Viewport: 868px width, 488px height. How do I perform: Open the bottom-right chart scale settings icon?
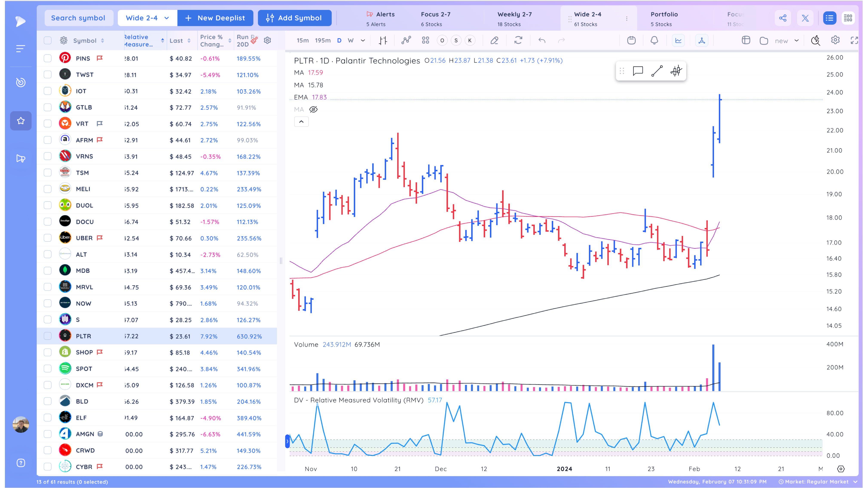(x=841, y=469)
